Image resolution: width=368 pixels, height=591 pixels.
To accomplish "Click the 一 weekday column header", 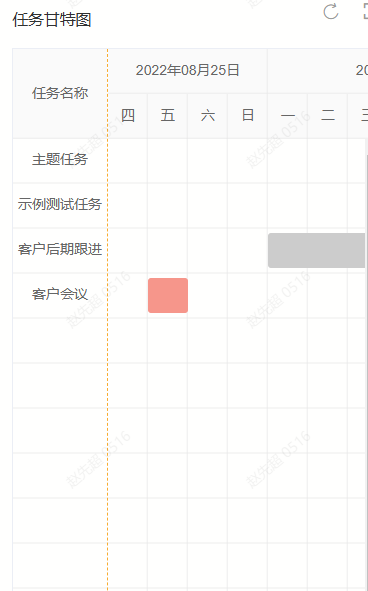I will [288, 115].
